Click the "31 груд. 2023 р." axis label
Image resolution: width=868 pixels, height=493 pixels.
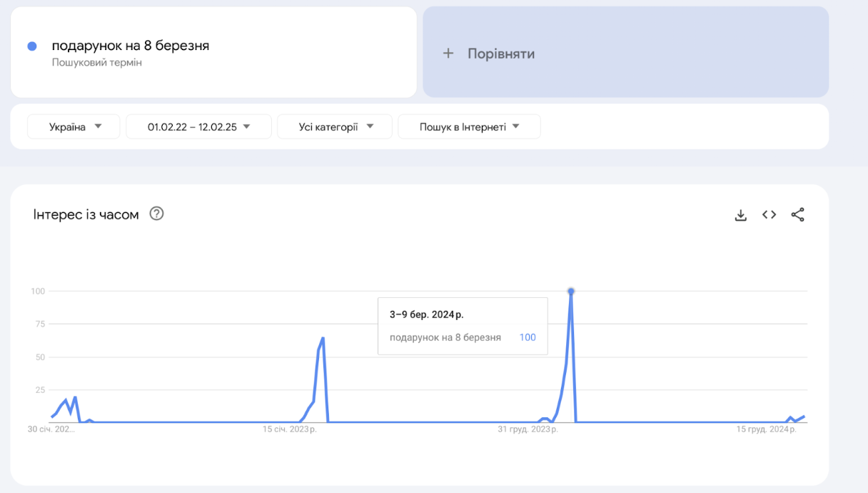click(528, 429)
